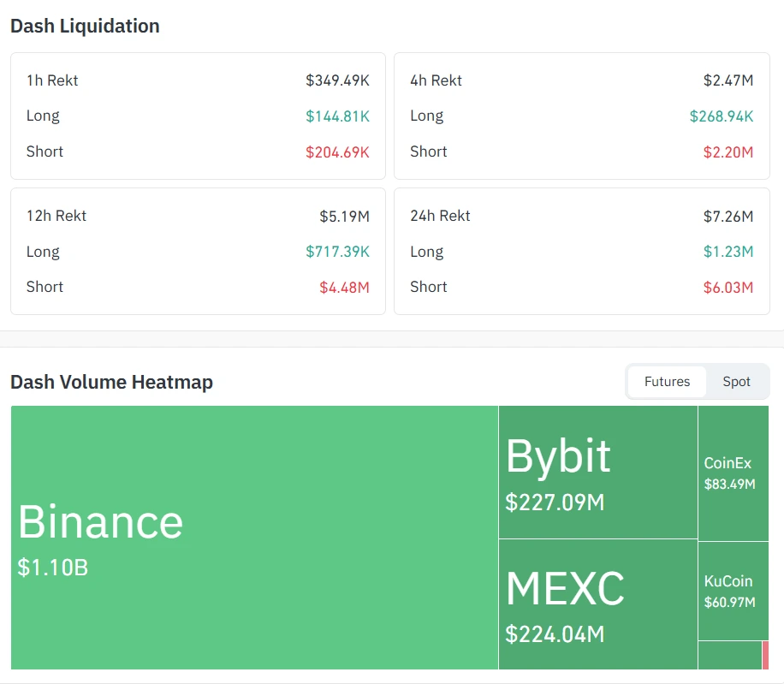
Task: Select the Futures tab
Action: (x=667, y=382)
